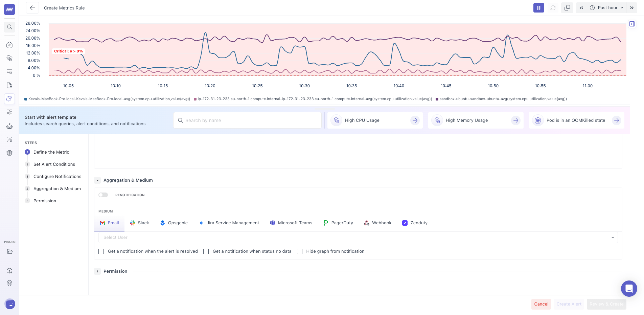Open the settings gear in the sidebar

pyautogui.click(x=9, y=283)
